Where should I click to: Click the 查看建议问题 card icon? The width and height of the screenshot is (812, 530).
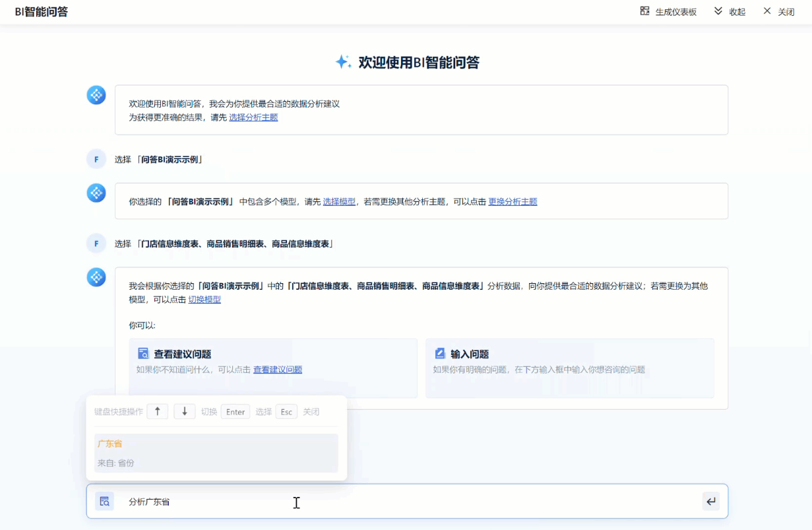click(x=143, y=354)
